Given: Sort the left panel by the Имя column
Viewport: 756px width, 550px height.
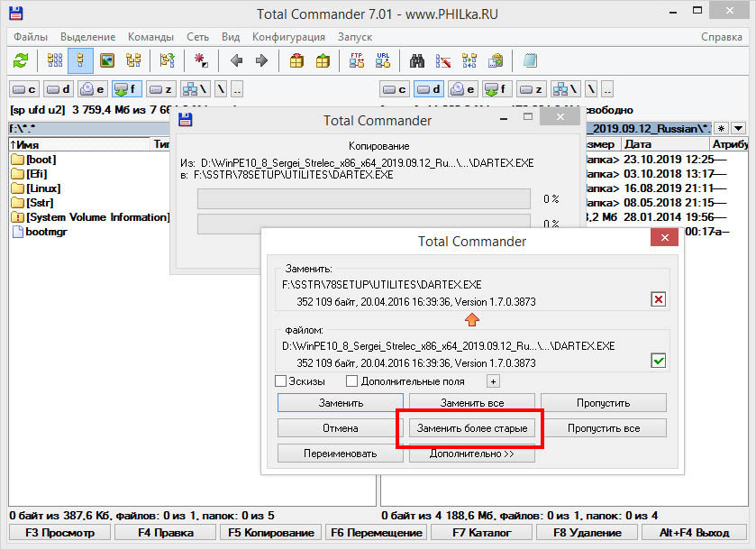Looking at the screenshot, I should pos(79,144).
